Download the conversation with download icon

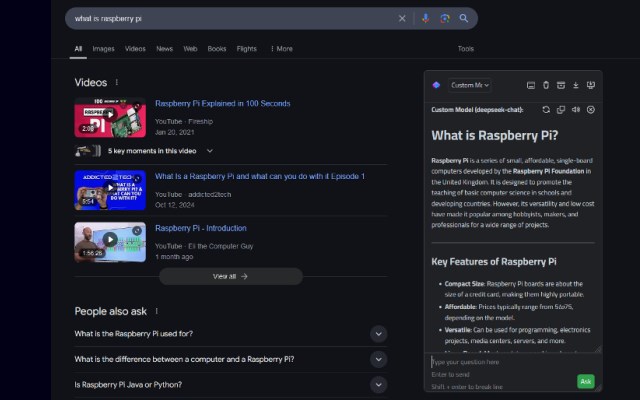(x=576, y=85)
